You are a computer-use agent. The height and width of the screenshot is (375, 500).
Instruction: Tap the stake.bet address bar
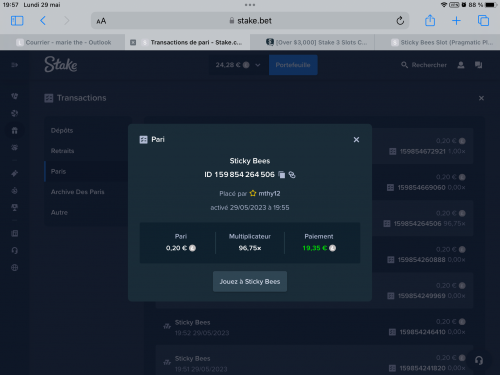point(250,21)
